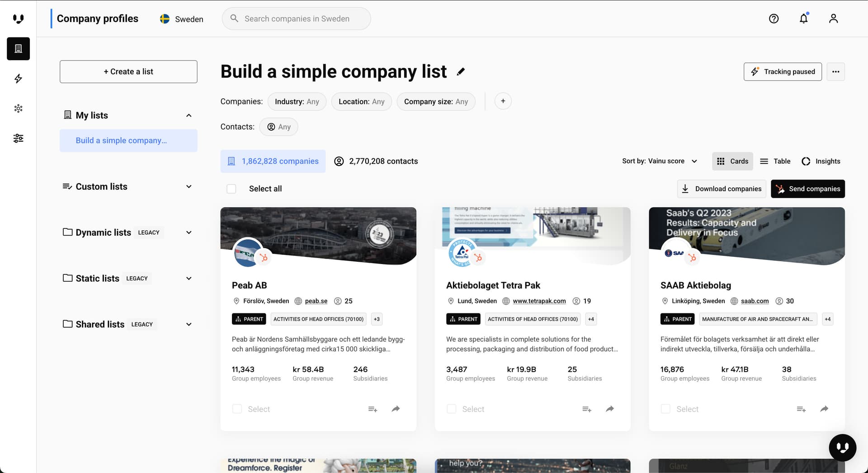
Task: Show +4 more industries on SAAB Aktiebolag
Action: tap(827, 319)
